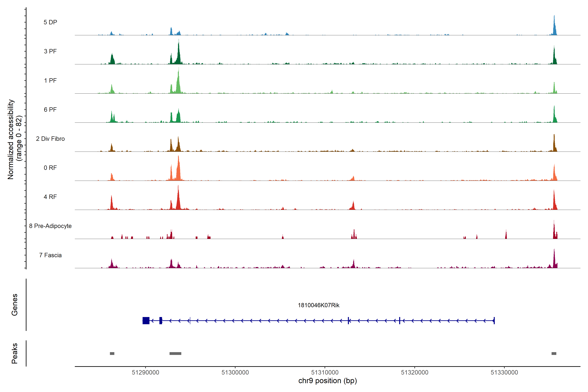This screenshot has height=392, width=588.
Task: Select the 2 Div Fibro label
Action: tap(50, 139)
